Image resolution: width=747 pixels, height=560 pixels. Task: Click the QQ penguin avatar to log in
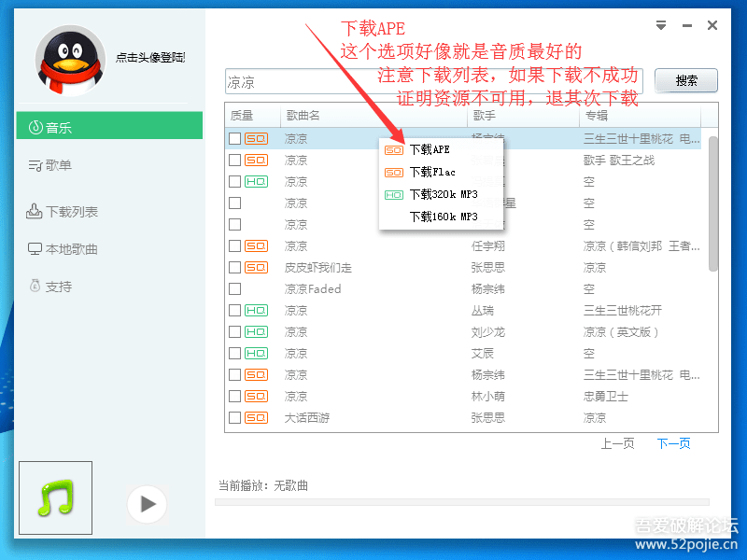(71, 61)
